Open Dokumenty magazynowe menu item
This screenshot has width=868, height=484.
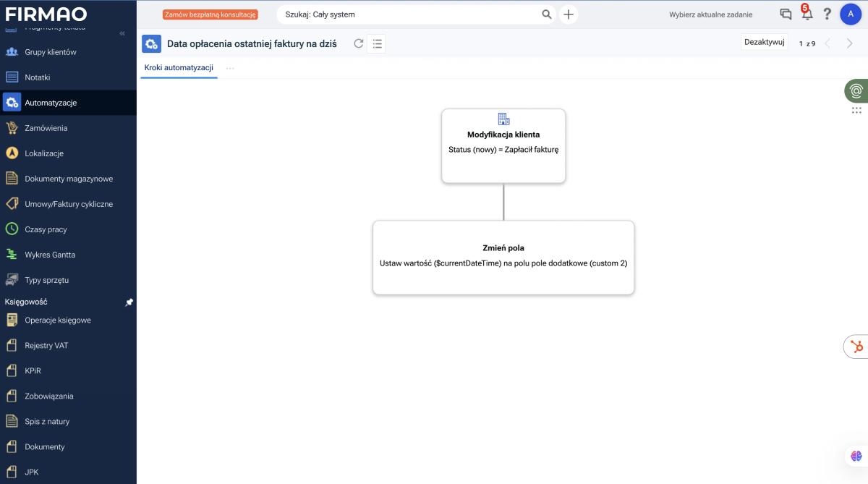tap(68, 179)
